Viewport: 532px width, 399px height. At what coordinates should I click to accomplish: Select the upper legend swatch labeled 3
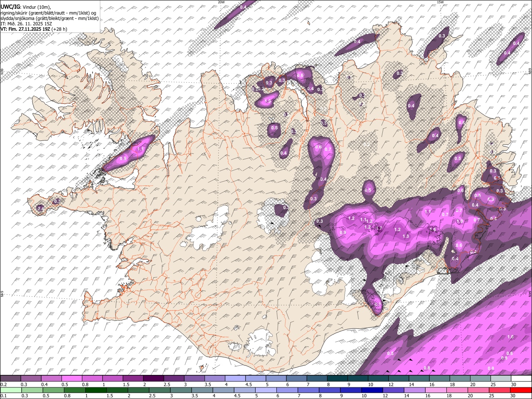coord(194,378)
